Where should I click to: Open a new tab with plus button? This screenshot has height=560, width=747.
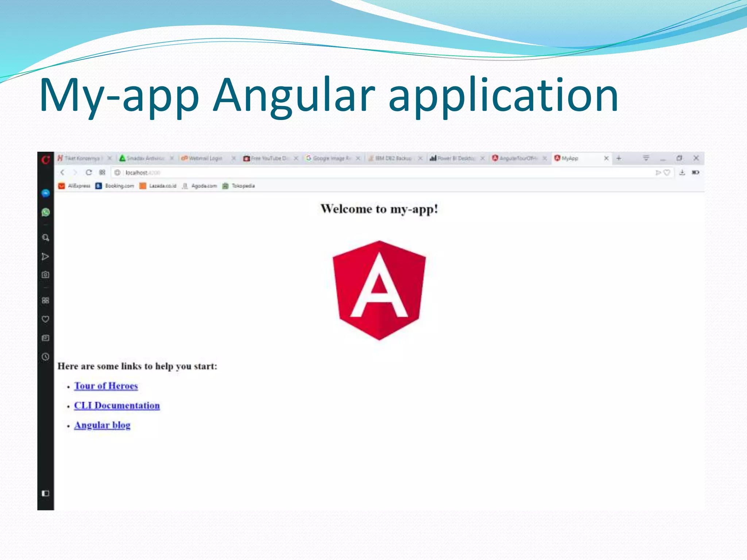619,158
